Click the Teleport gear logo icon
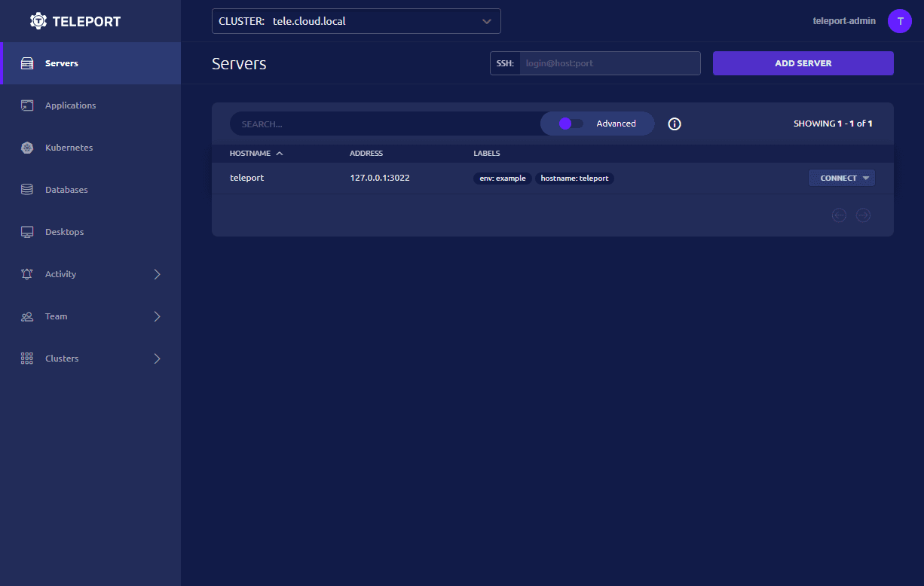Viewport: 924px width, 586px height. (38, 21)
